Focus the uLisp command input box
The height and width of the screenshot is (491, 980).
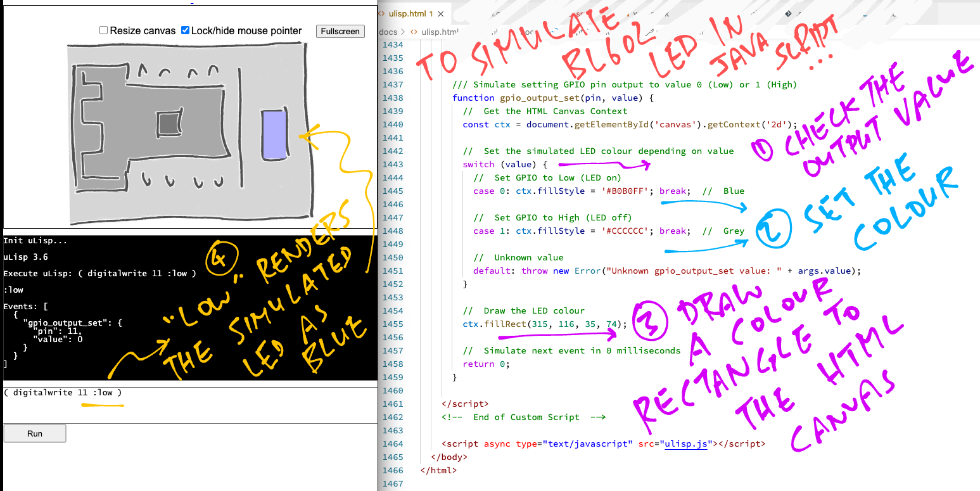(190, 405)
